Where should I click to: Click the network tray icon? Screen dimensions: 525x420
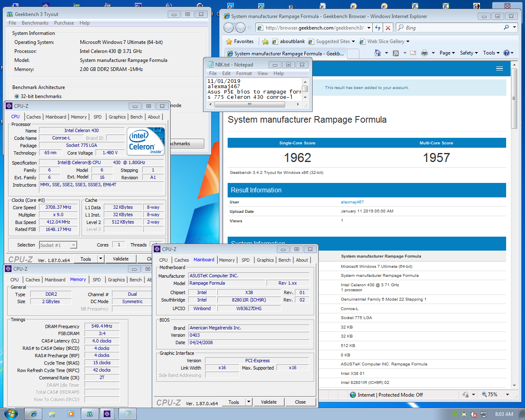tap(484, 414)
